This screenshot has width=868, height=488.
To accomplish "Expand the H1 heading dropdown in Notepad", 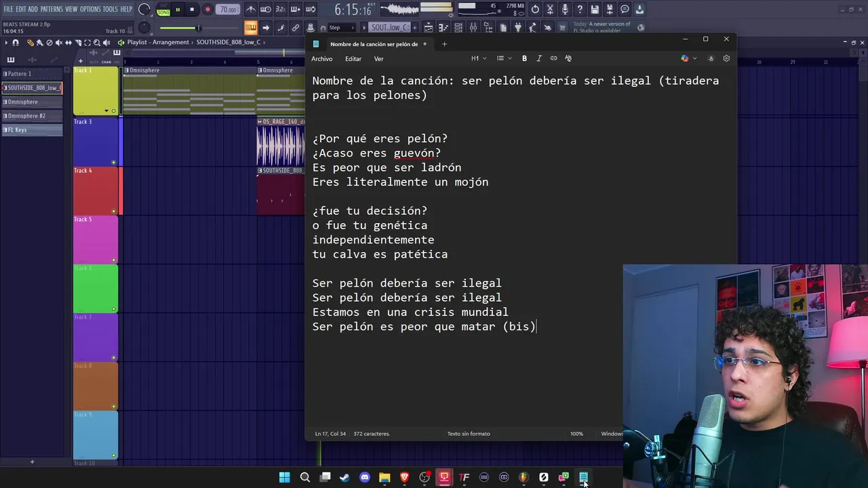I will pyautogui.click(x=479, y=59).
